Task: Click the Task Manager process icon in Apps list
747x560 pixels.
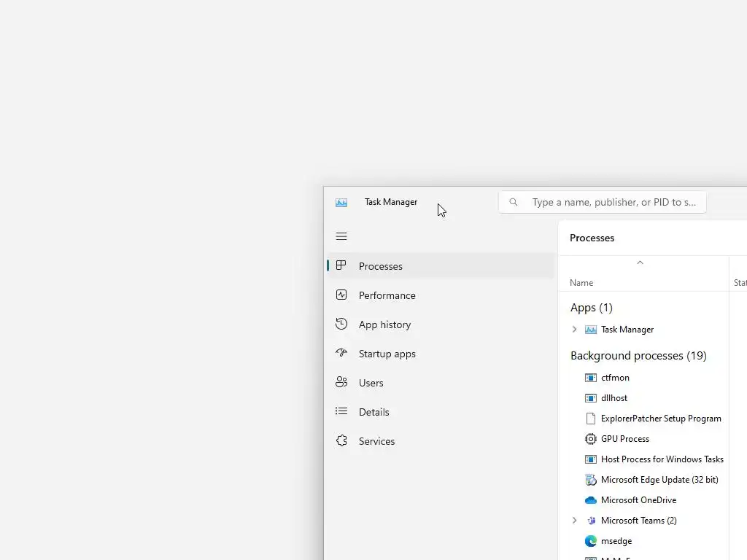Action: click(x=590, y=330)
